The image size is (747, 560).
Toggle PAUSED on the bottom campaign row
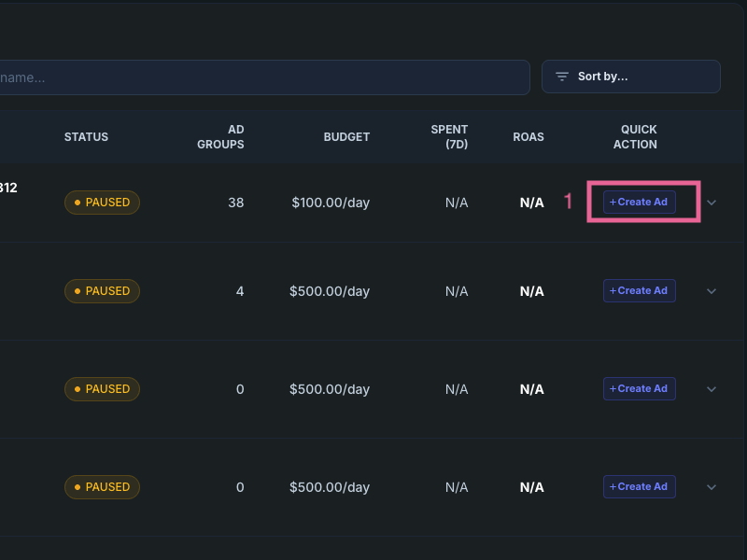pos(102,486)
